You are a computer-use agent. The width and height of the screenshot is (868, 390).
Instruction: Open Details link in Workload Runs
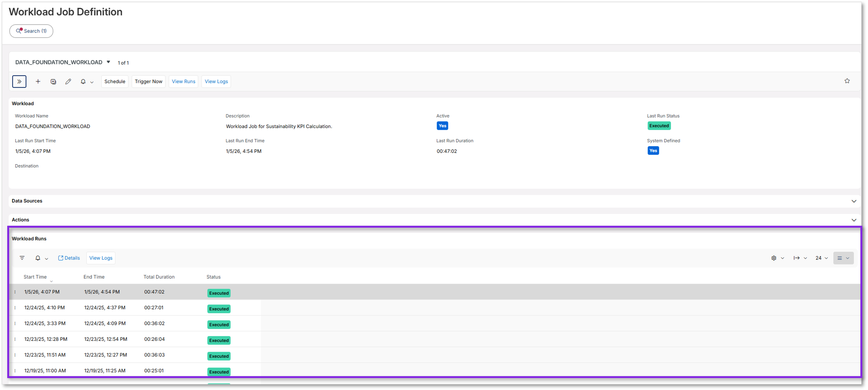click(69, 258)
